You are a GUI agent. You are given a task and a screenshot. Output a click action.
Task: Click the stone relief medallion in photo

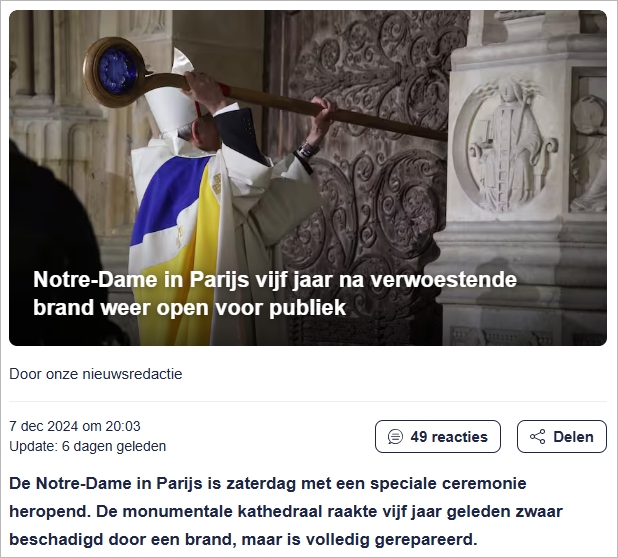pos(505,144)
